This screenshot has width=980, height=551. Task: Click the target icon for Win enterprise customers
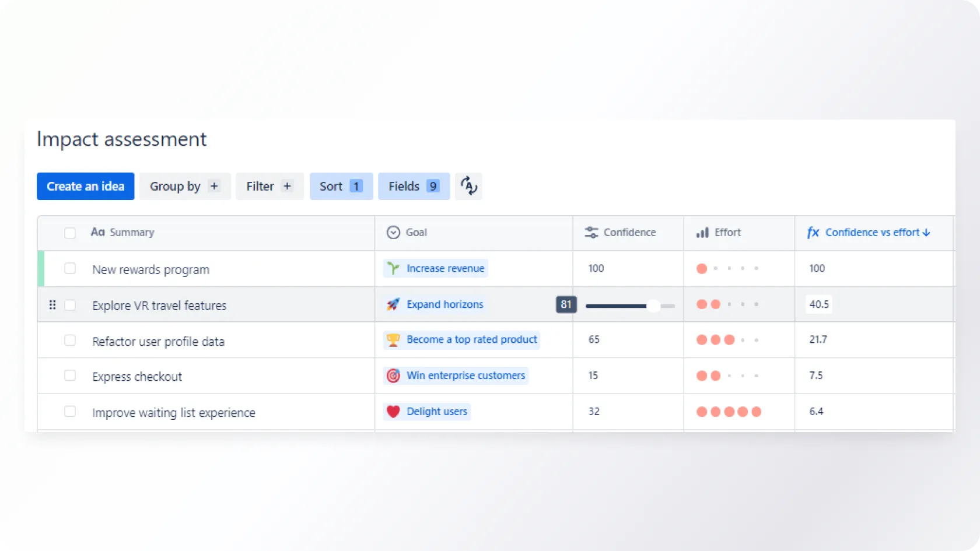click(x=393, y=375)
